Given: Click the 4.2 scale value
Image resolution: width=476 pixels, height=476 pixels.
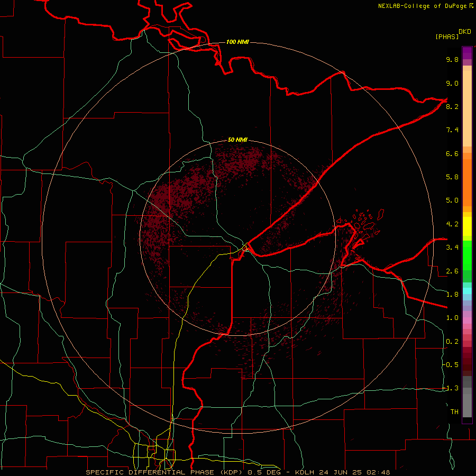Looking at the screenshot, I should click(452, 224).
